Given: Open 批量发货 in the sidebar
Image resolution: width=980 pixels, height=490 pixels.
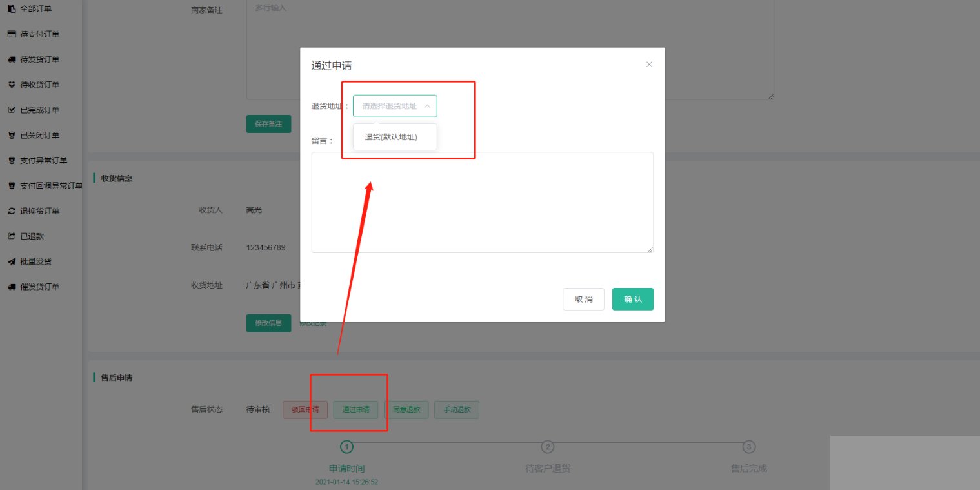Looking at the screenshot, I should click(35, 261).
